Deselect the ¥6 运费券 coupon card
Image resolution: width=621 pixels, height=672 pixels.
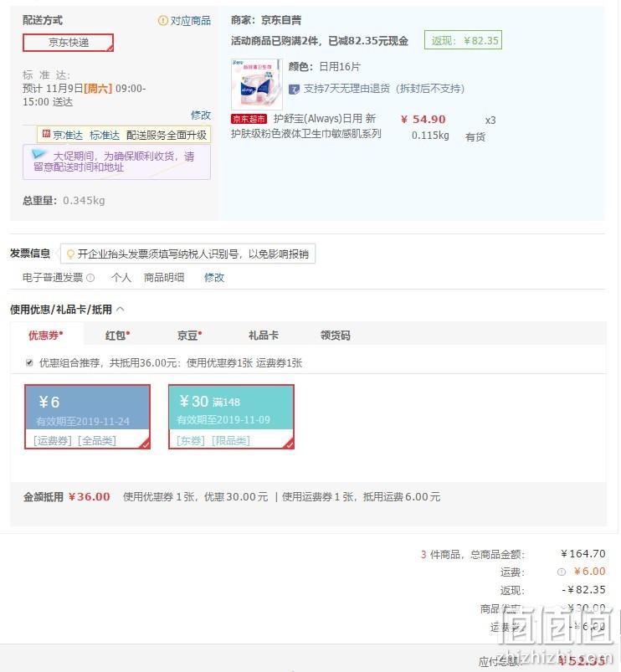click(87, 417)
